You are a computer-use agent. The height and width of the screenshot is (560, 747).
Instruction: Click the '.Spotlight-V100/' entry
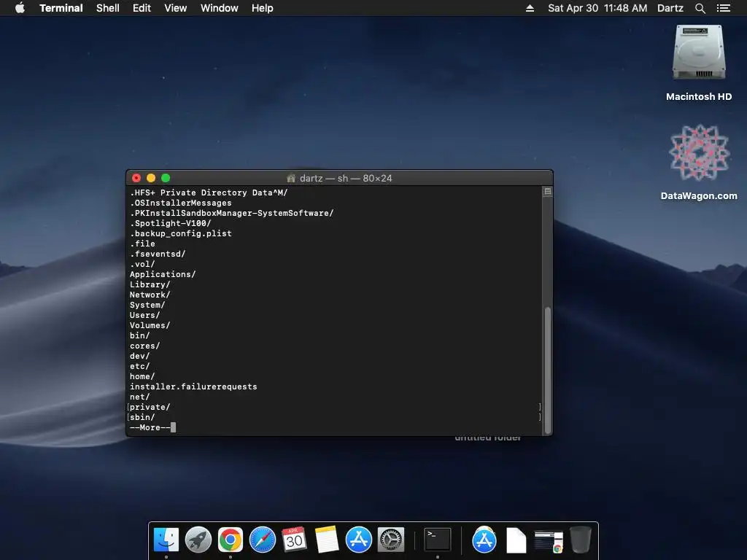coord(171,223)
